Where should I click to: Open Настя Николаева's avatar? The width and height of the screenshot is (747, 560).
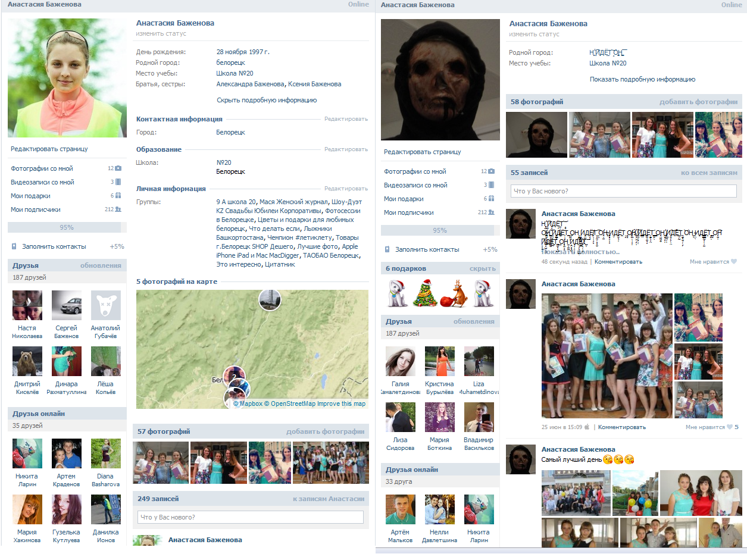pyautogui.click(x=27, y=305)
